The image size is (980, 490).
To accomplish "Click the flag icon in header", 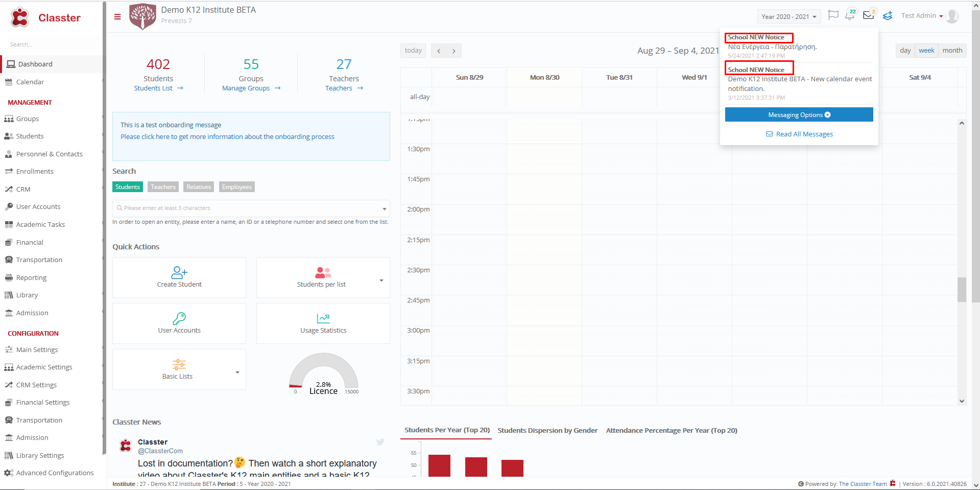I will (x=833, y=15).
